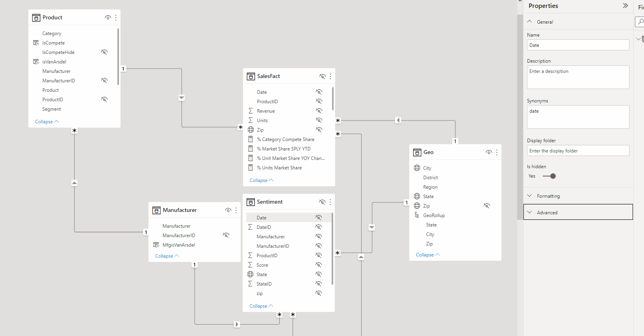644x336 pixels.
Task: Switch off the Is hidden toggle
Action: (549, 176)
